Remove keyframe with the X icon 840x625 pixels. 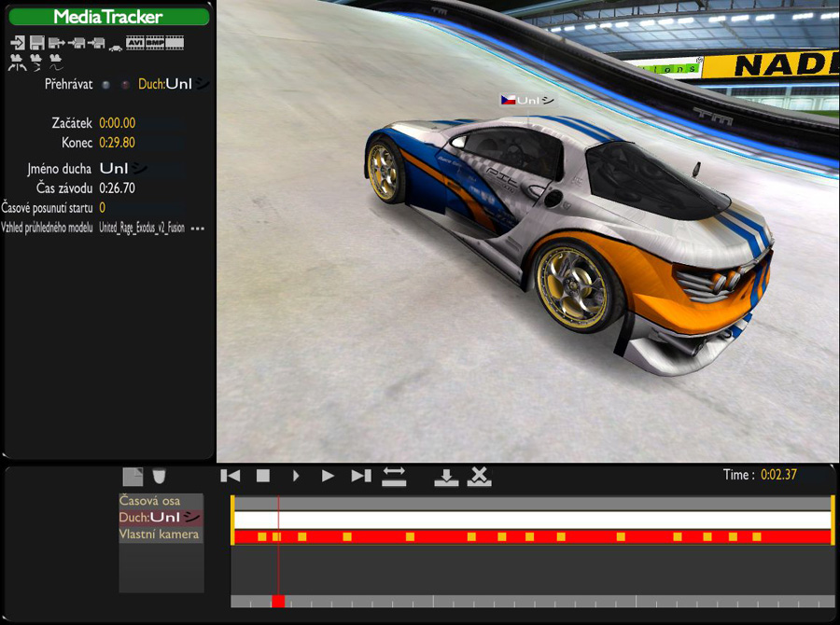[x=480, y=476]
